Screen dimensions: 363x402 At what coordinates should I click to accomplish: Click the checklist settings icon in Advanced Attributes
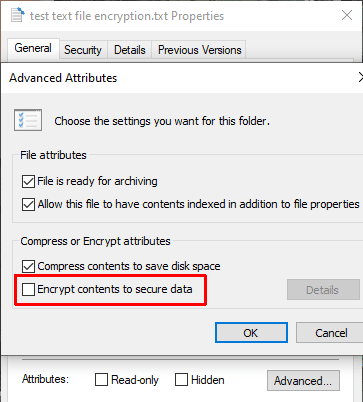(x=28, y=120)
